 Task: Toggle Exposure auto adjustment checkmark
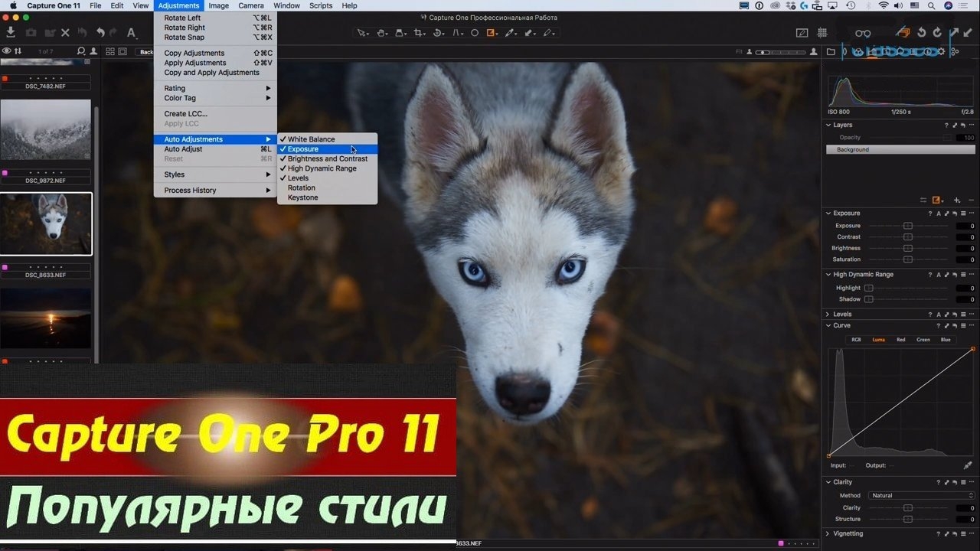coord(327,149)
